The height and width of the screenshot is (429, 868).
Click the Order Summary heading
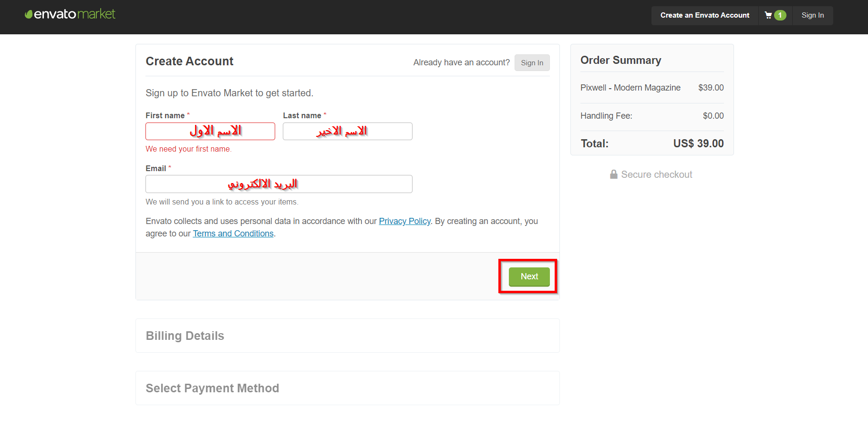point(620,61)
